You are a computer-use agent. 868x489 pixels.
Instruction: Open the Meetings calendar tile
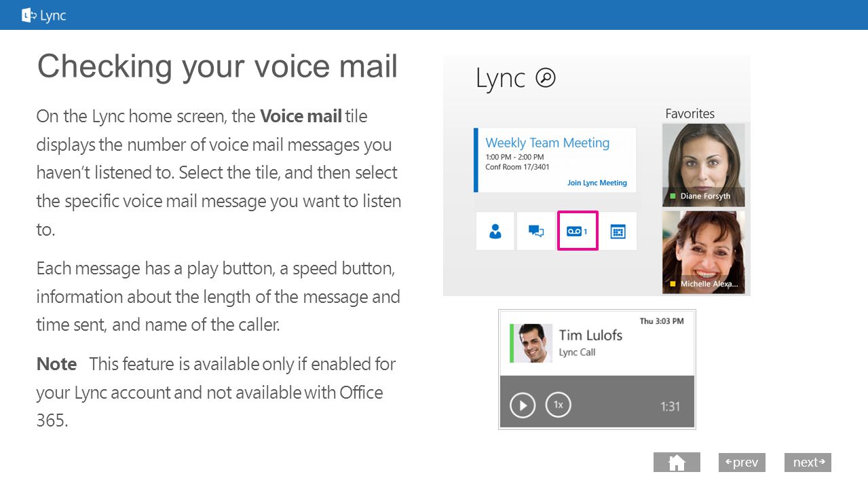pos(618,232)
